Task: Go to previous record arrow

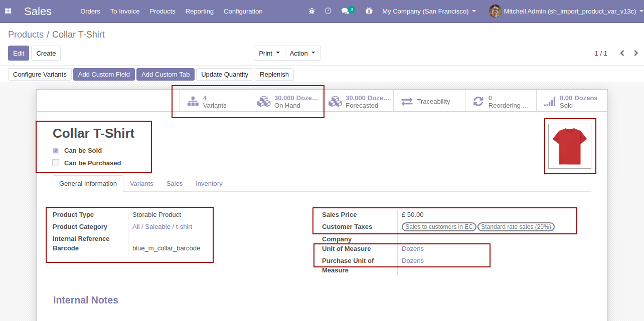Action: [622, 53]
